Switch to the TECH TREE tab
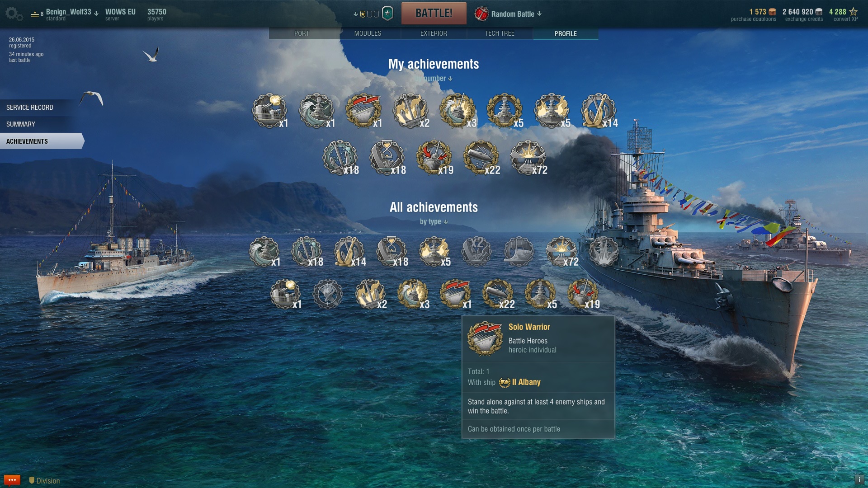Screen dimensions: 868x488 tap(500, 33)
